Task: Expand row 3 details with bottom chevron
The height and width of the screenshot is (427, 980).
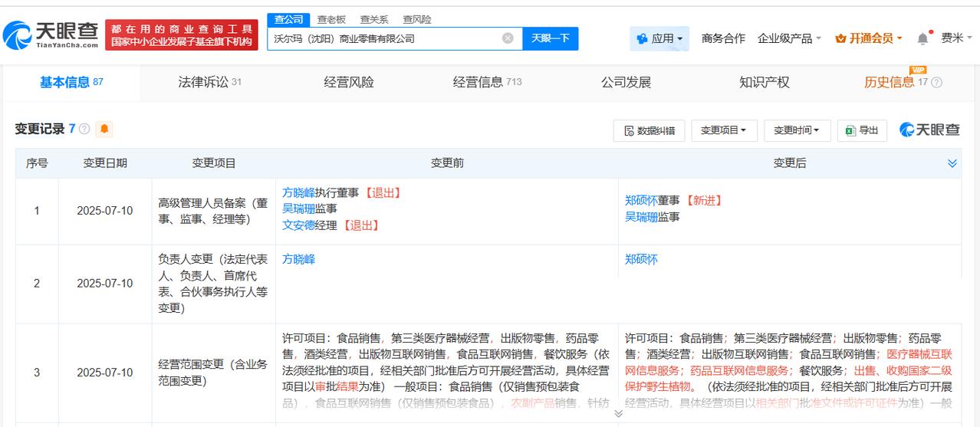Action: coord(618,414)
